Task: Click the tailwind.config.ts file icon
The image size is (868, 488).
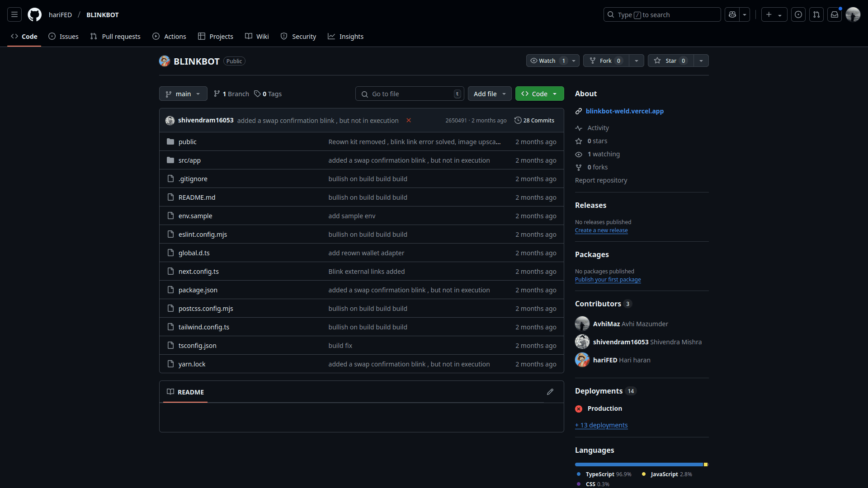Action: click(x=170, y=327)
